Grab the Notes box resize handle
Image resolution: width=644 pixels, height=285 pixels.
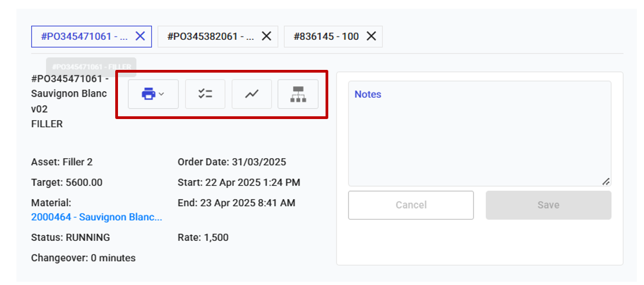pyautogui.click(x=606, y=182)
